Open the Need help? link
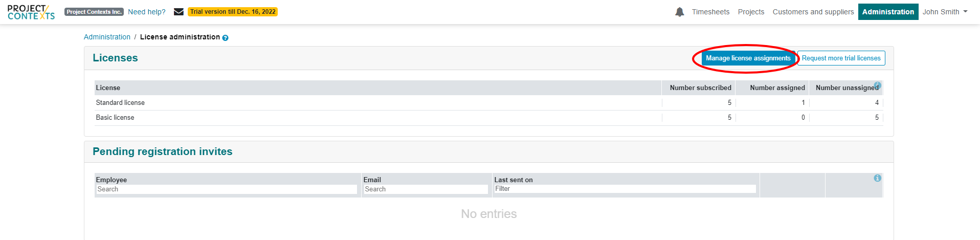 [x=147, y=12]
